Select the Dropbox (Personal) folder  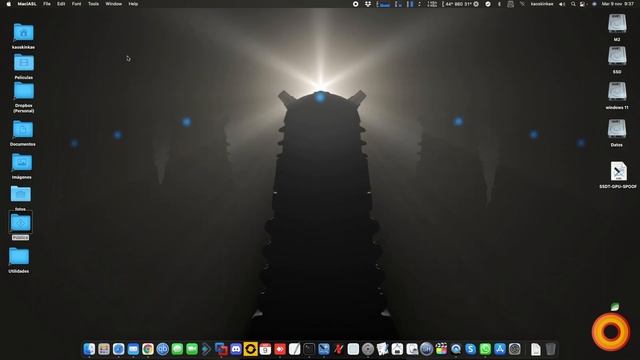(x=24, y=91)
